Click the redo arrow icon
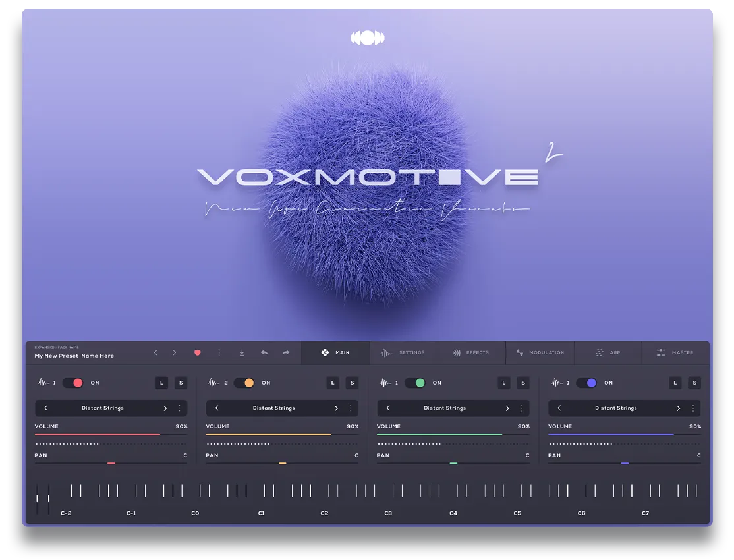Viewport: 734px width, 560px height. coord(286,352)
